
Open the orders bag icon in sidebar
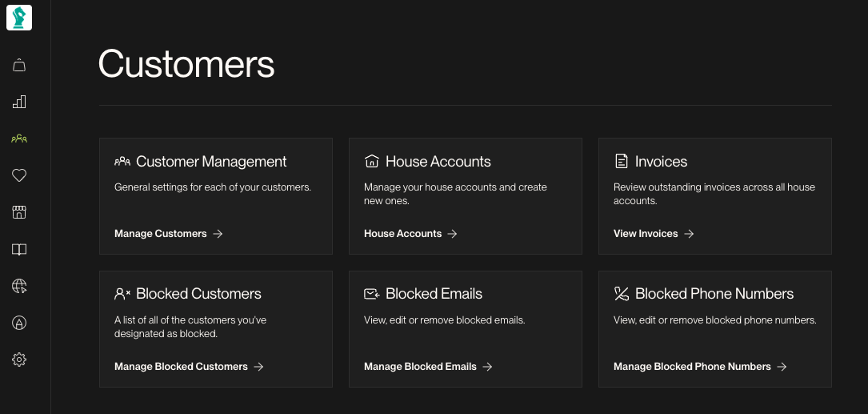click(x=19, y=66)
